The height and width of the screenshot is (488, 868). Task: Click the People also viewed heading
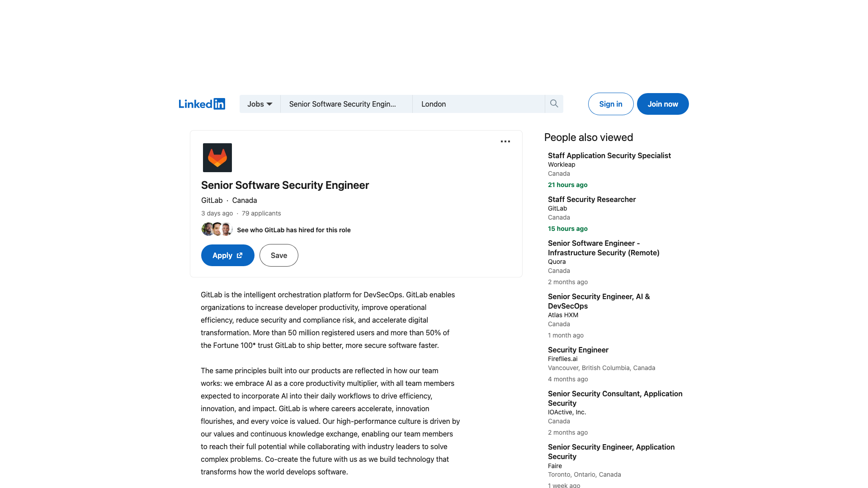(x=589, y=137)
